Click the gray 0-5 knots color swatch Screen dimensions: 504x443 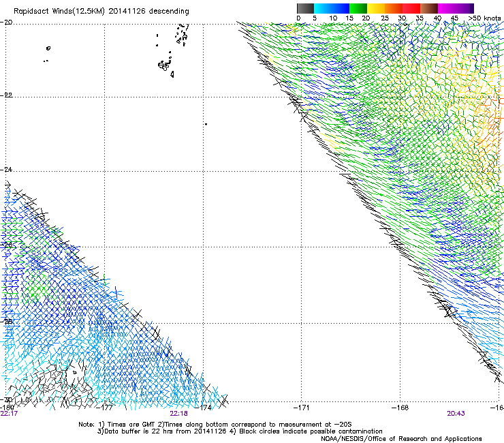(x=305, y=8)
